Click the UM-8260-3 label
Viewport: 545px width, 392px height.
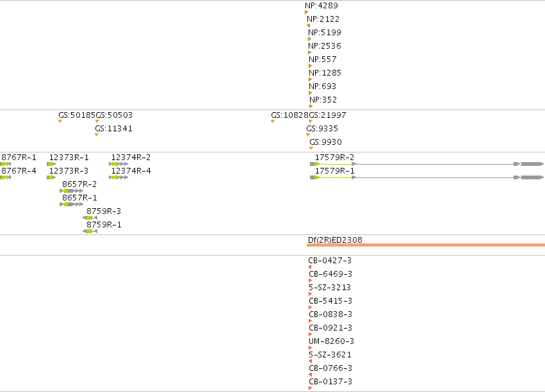point(332,341)
